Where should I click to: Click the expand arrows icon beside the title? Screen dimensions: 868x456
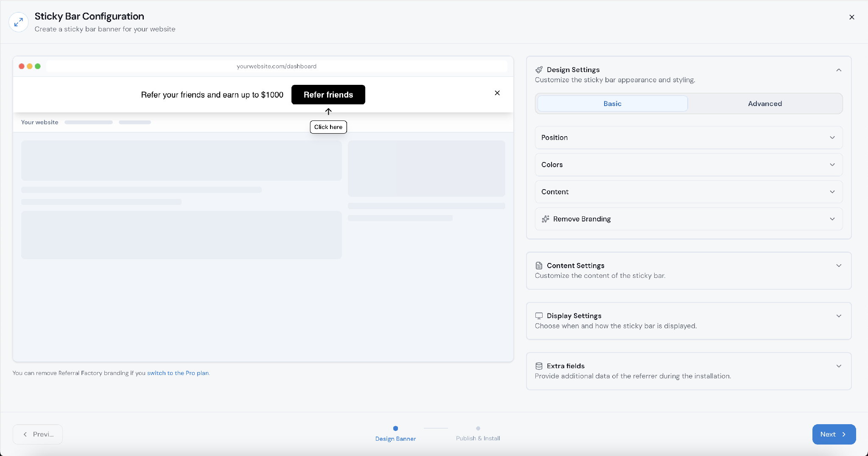click(19, 22)
